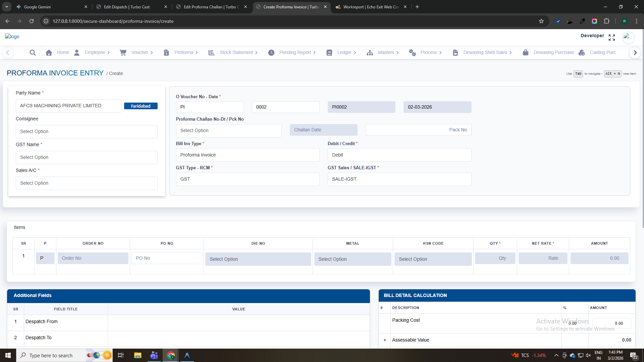Click the Voucher shopping cart icon
The image size is (644, 362).
[123, 53]
